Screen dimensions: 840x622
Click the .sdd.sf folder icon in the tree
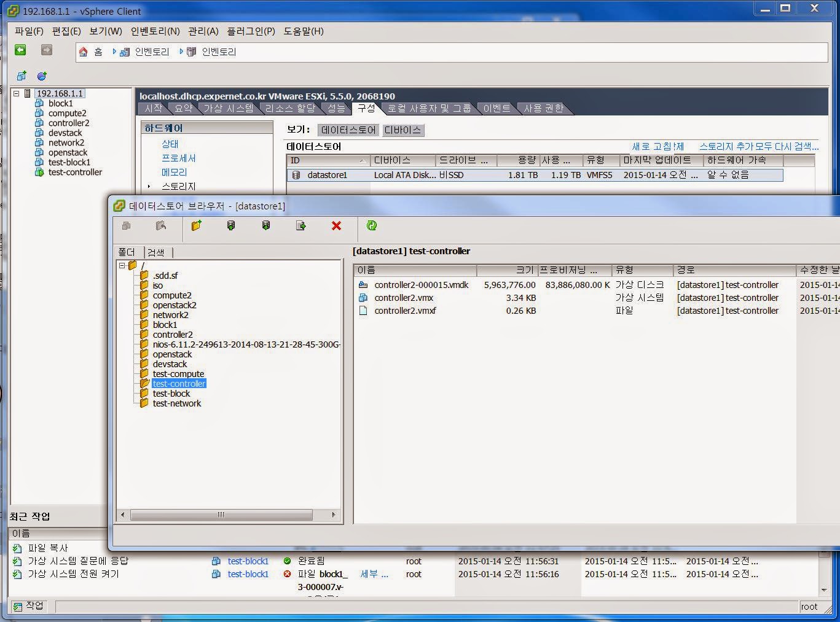click(144, 276)
